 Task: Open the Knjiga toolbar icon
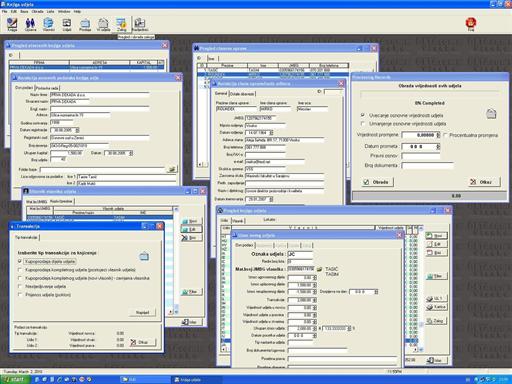[x=12, y=25]
